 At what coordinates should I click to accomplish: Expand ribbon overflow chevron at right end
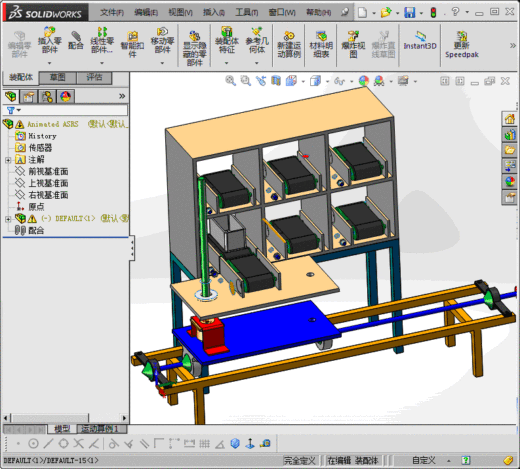click(513, 46)
